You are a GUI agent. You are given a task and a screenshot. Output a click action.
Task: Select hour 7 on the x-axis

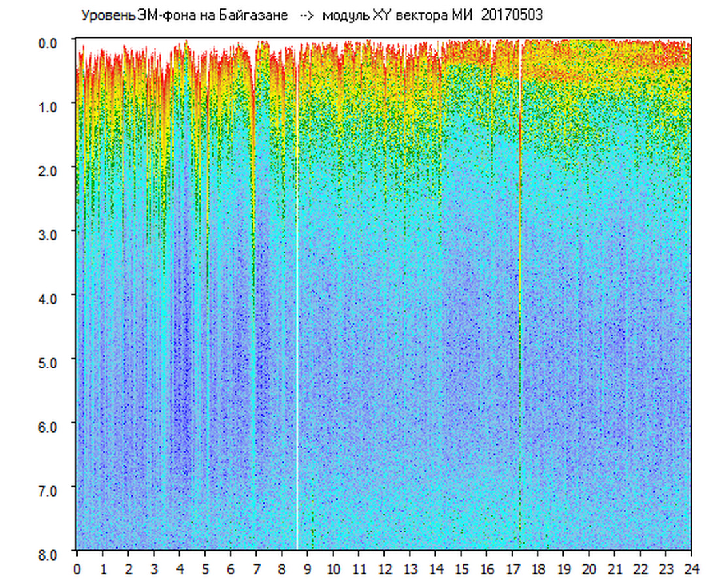(256, 569)
